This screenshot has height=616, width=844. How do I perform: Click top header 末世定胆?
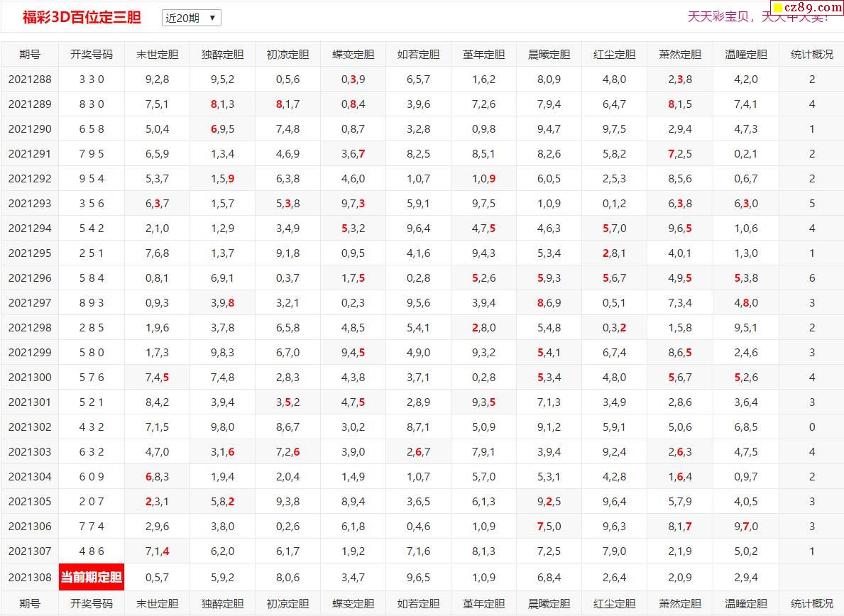[157, 54]
